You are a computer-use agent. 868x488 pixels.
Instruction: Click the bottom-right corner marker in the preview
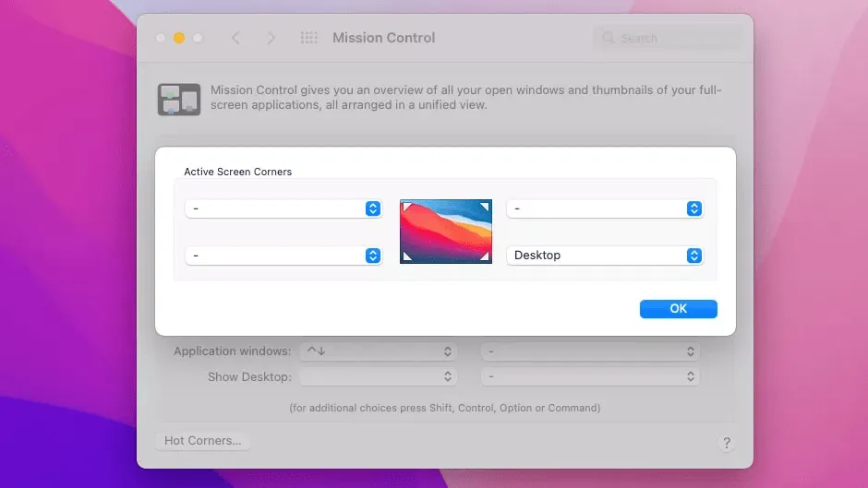click(x=485, y=256)
